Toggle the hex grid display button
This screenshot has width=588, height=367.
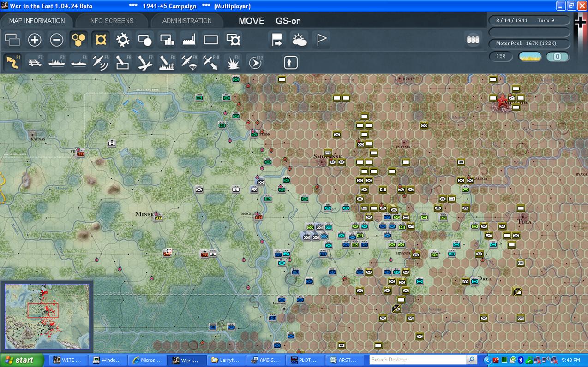click(79, 40)
